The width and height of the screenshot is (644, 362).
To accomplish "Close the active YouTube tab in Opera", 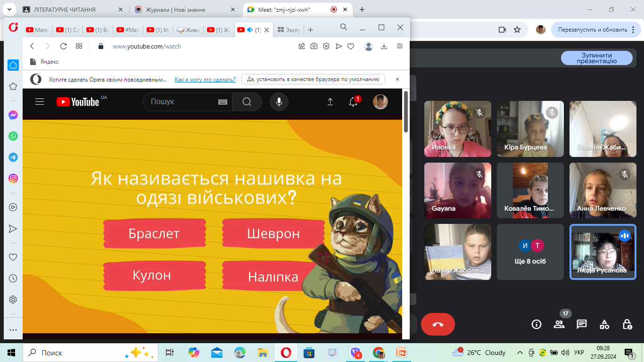I will pyautogui.click(x=266, y=30).
